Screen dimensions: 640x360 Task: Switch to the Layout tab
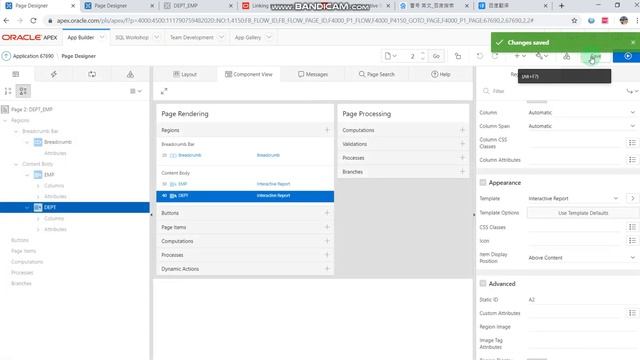click(185, 74)
